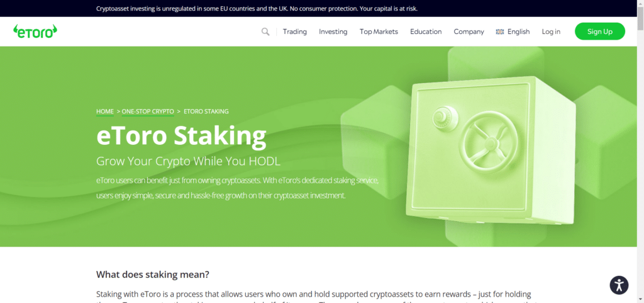Open the search magnifier icon
Image resolution: width=644 pixels, height=303 pixels.
pos(265,31)
